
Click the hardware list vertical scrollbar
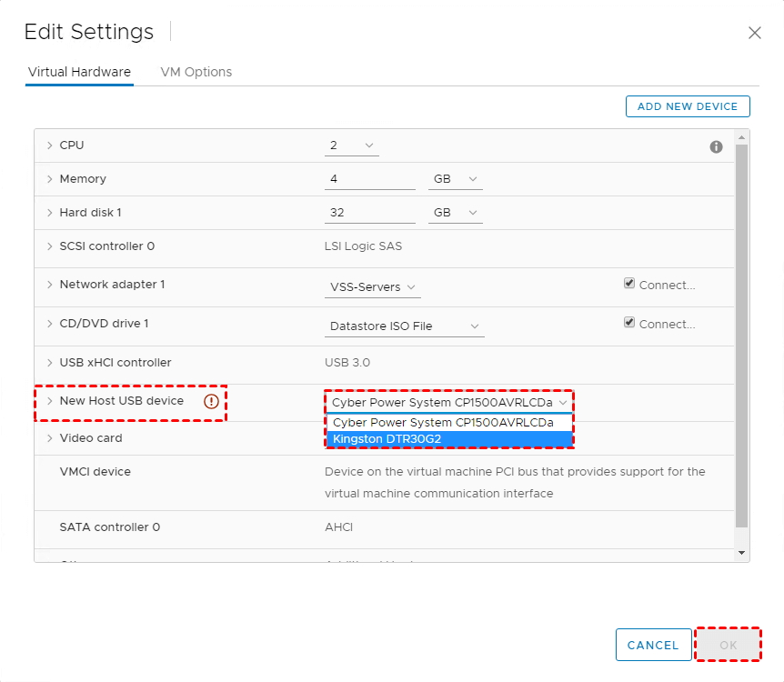[x=741, y=336]
